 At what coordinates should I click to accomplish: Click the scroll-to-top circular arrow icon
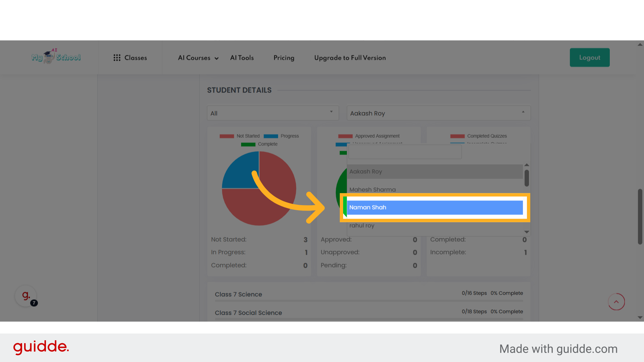click(616, 302)
